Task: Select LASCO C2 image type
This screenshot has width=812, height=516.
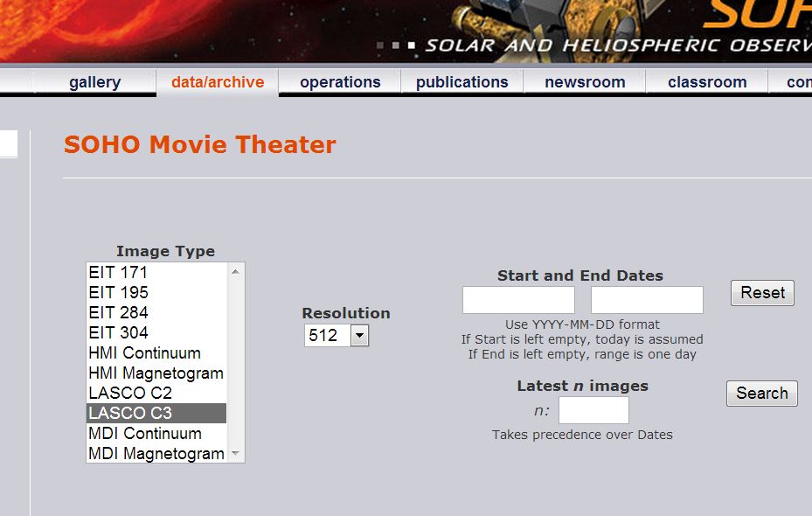Action: click(x=156, y=394)
